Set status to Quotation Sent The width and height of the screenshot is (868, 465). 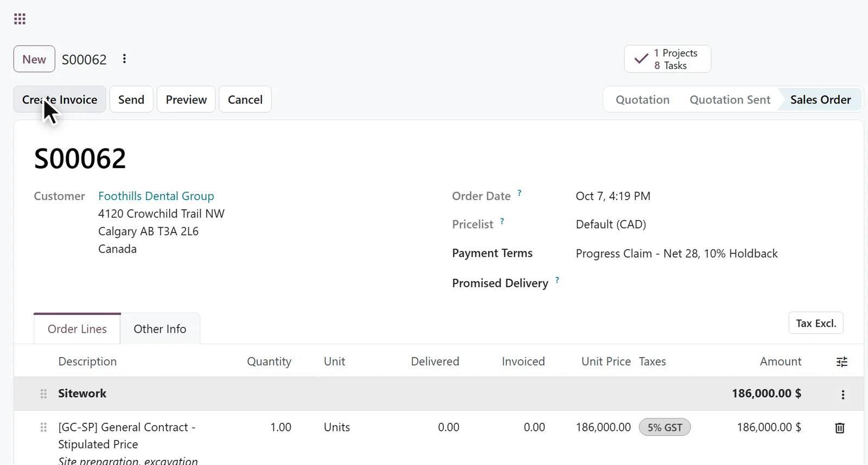click(730, 100)
